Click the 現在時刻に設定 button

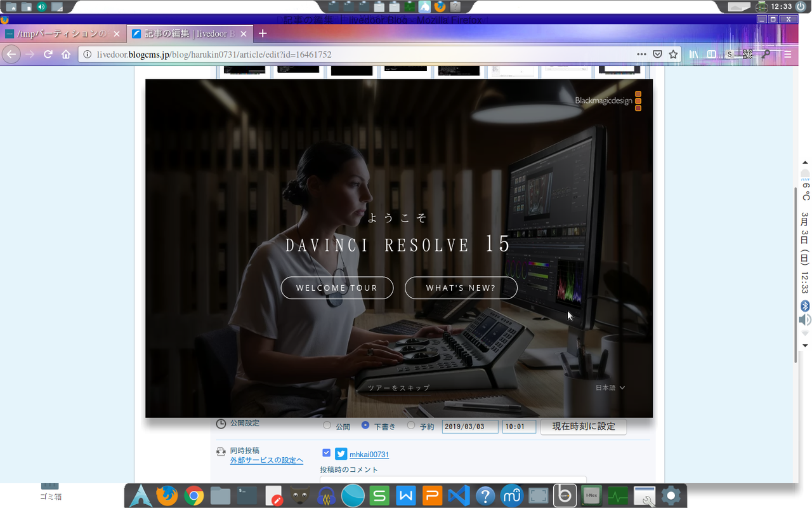(584, 426)
